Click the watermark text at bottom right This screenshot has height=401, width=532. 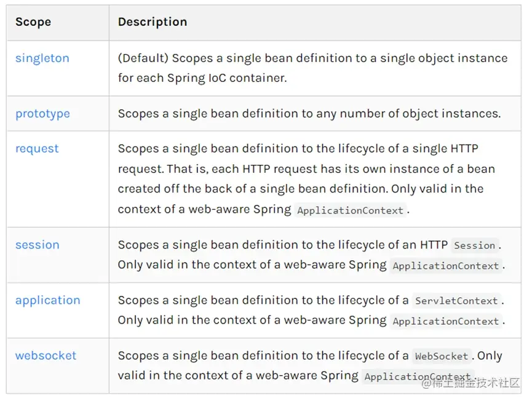click(471, 384)
